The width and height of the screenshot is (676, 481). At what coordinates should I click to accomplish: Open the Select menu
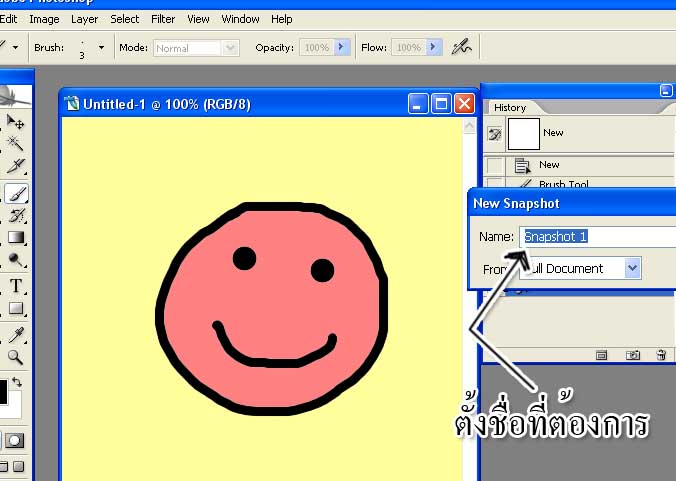tap(125, 19)
